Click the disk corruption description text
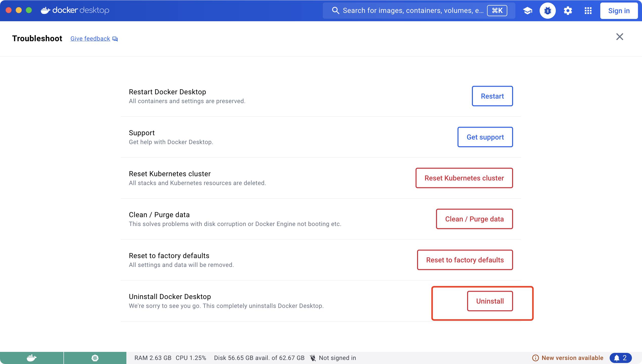 [235, 224]
